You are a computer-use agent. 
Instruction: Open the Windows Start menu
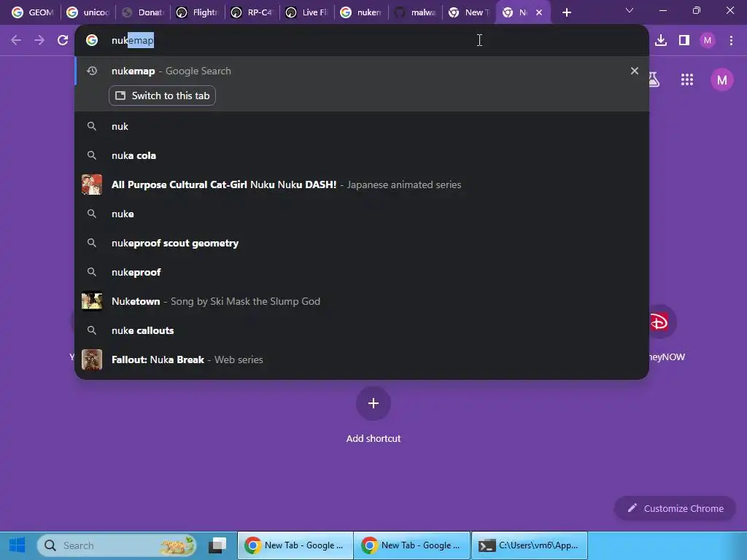click(x=18, y=545)
